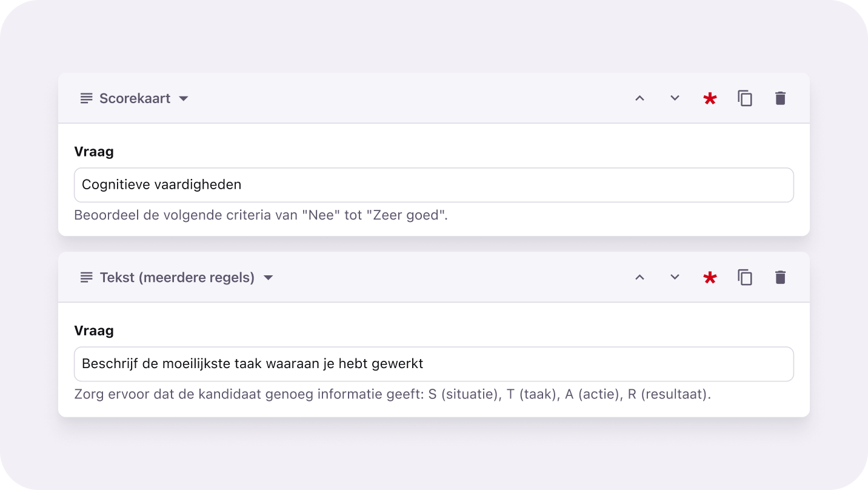Screen dimensions: 868x490
Task: Move the Tekst (meerdere regels) question down
Action: [675, 277]
